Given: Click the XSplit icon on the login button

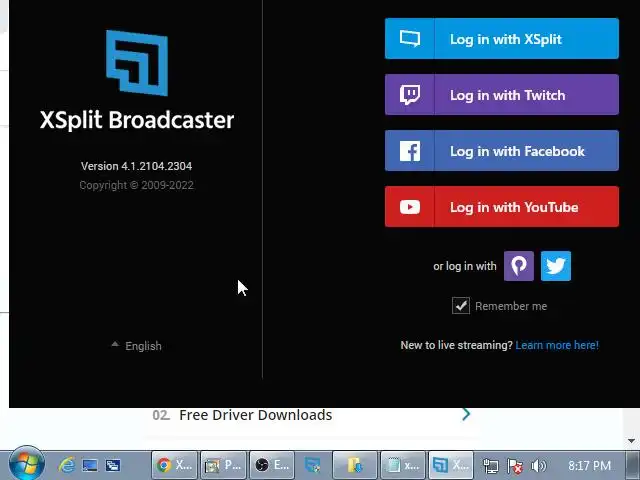Looking at the screenshot, I should [x=410, y=39].
